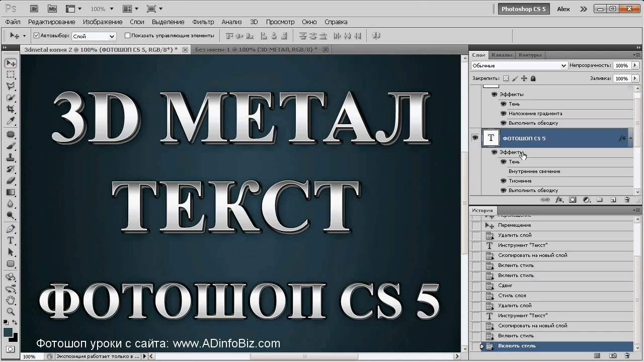Select the Pen tool

[11, 229]
